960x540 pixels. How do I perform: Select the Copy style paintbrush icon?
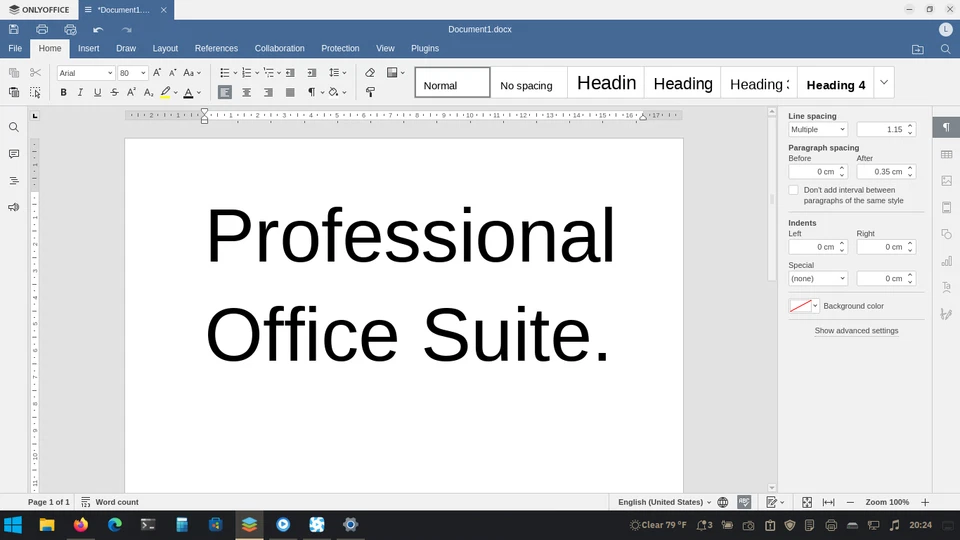[x=370, y=92]
